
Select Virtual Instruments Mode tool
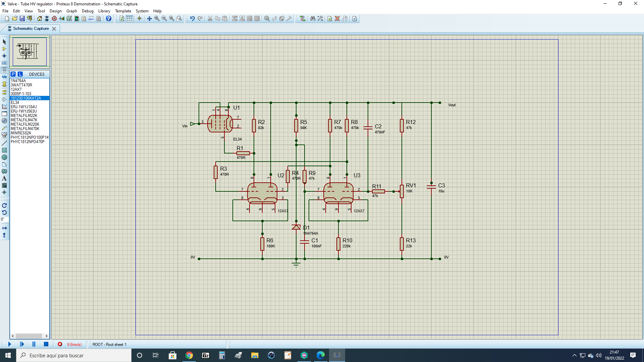[x=4, y=135]
